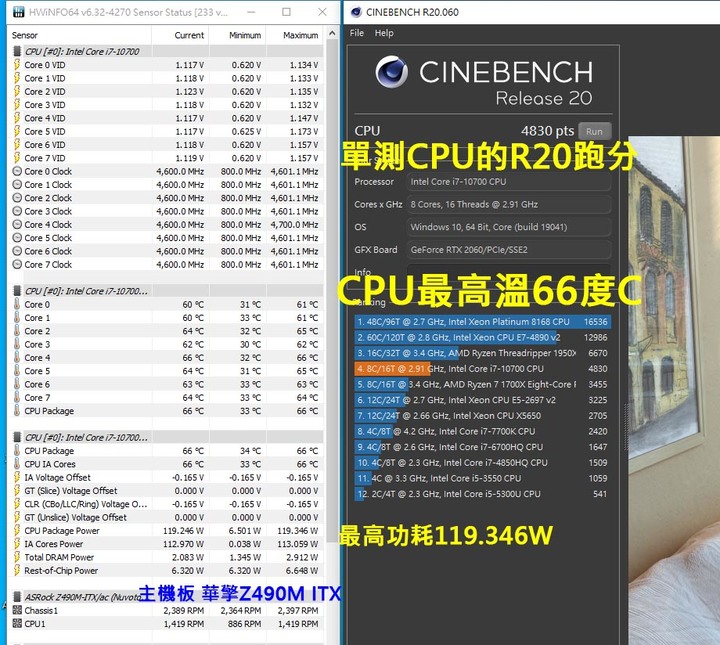Select the CPU chip icon of first Intel Core i7-10700 group
Image resolution: width=720 pixels, height=645 pixels.
(x=17, y=51)
